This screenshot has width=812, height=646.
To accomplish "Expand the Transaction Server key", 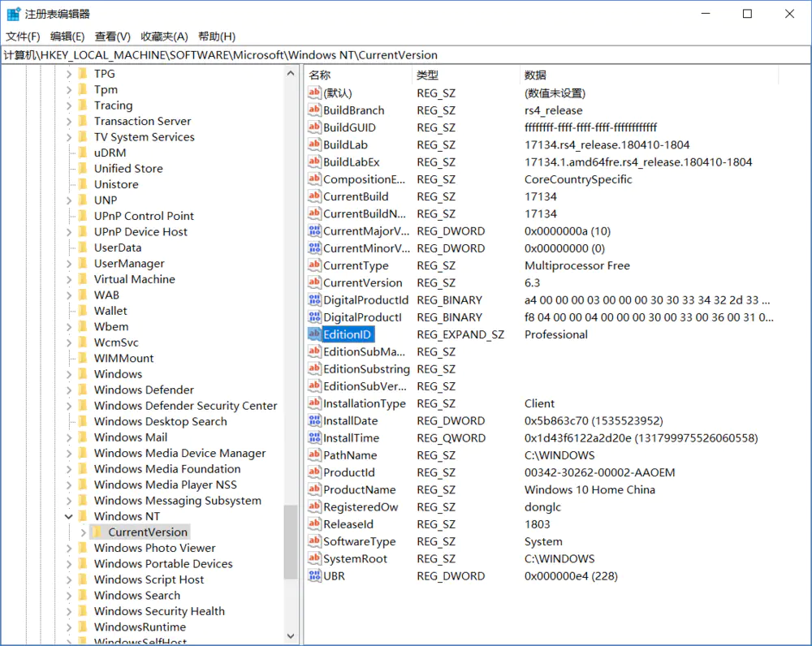I will [69, 121].
